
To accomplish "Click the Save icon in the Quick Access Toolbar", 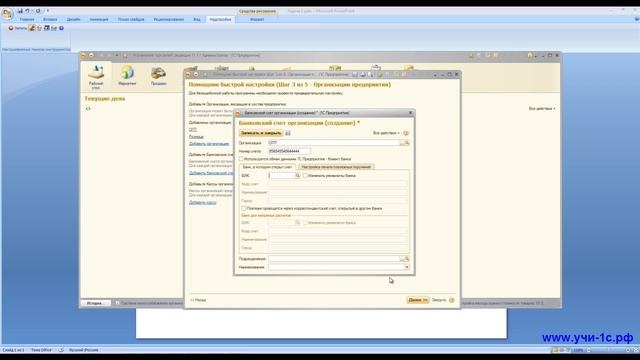I will (x=20, y=11).
